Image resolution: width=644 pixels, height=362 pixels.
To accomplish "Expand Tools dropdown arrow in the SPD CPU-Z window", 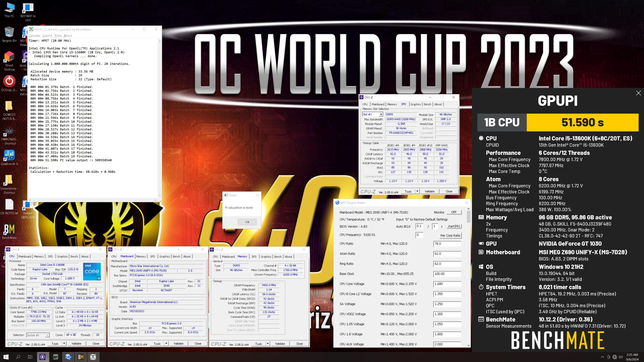I will pos(417,191).
